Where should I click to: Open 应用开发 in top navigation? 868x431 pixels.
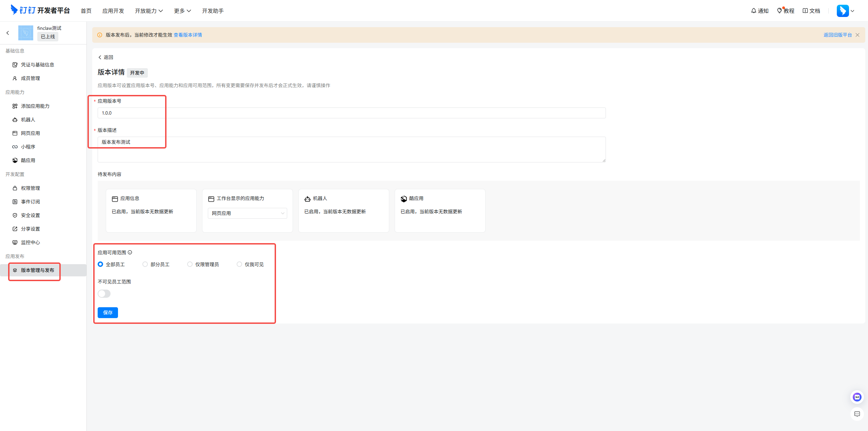click(113, 11)
